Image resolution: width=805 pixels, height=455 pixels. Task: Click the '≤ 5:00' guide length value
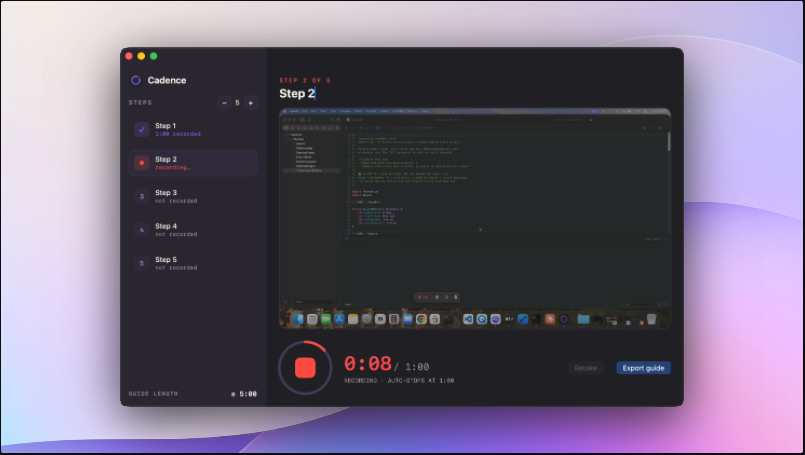244,394
